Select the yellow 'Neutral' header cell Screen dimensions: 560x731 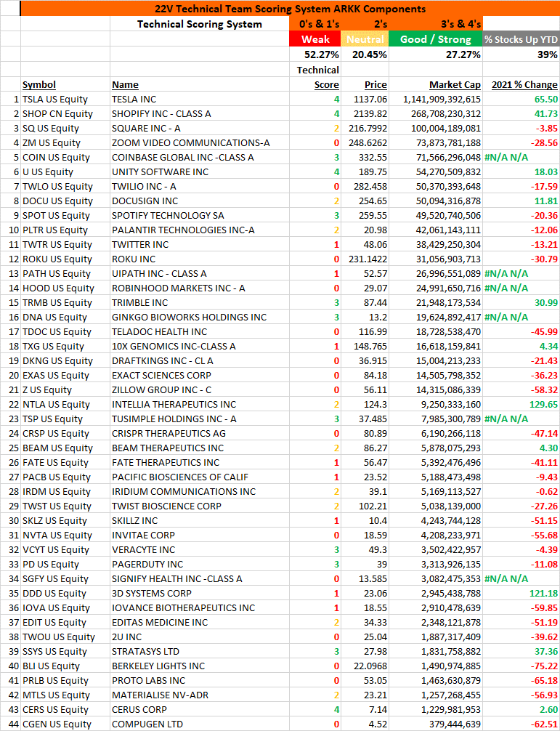pyautogui.click(x=365, y=39)
